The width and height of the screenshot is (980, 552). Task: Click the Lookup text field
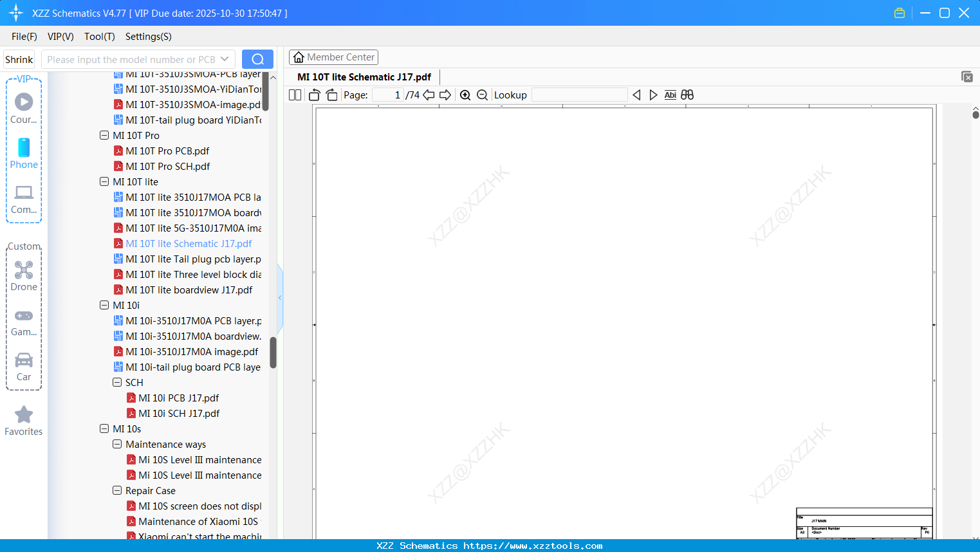pyautogui.click(x=580, y=95)
